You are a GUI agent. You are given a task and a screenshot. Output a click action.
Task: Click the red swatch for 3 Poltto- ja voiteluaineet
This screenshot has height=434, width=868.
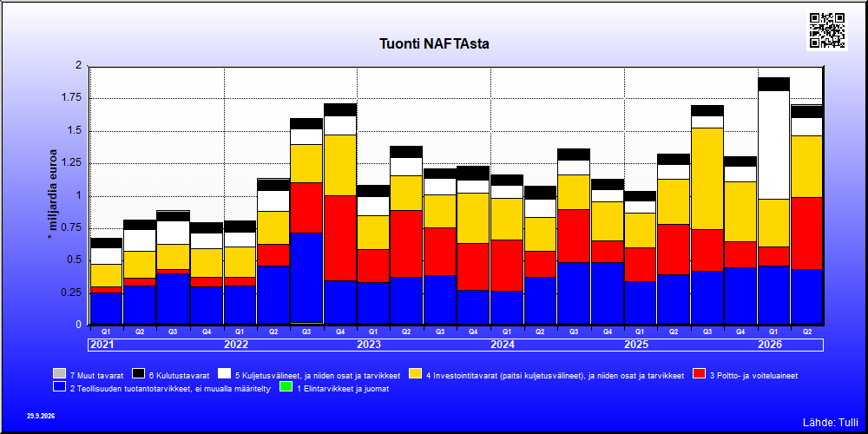[x=699, y=375]
